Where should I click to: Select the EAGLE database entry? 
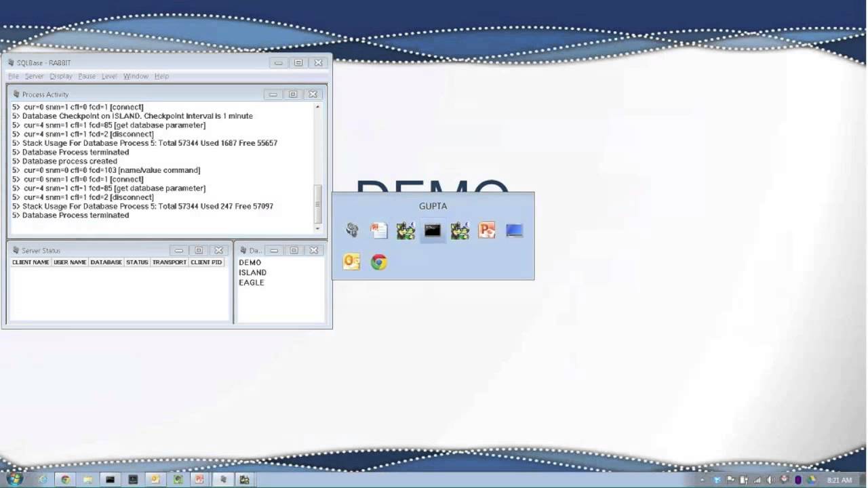pos(252,283)
